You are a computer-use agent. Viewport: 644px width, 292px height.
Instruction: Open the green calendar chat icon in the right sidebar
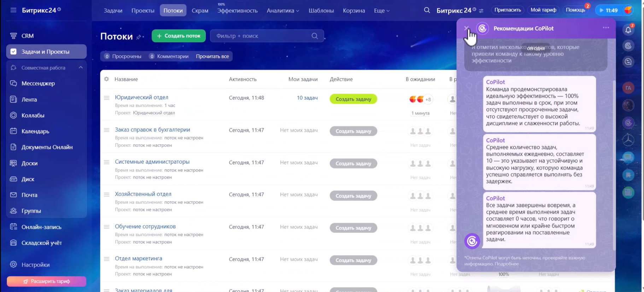[x=628, y=192]
